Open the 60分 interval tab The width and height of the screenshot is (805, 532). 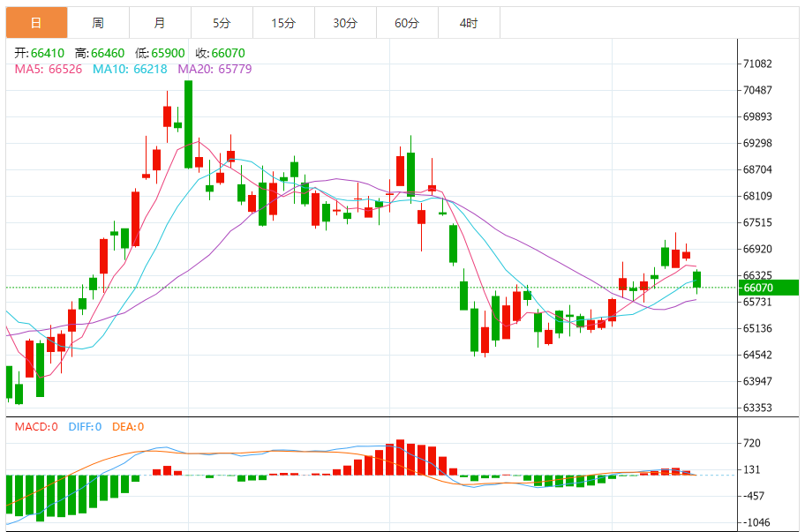click(407, 23)
